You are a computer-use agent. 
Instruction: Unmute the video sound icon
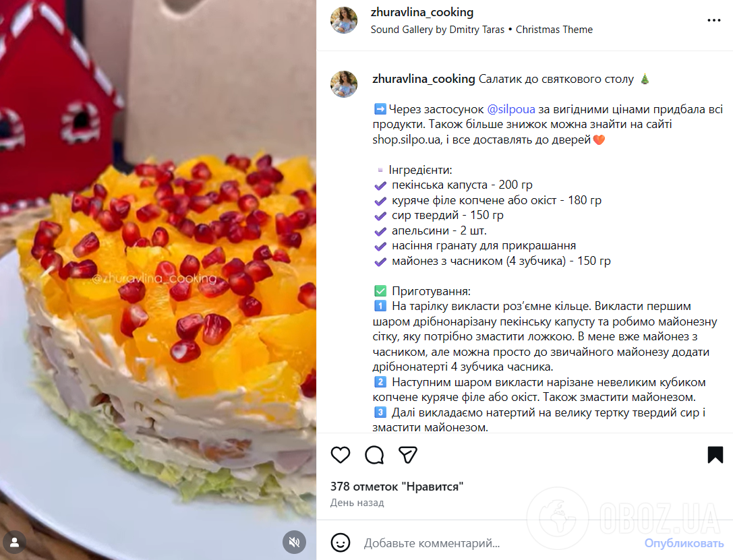click(x=294, y=542)
